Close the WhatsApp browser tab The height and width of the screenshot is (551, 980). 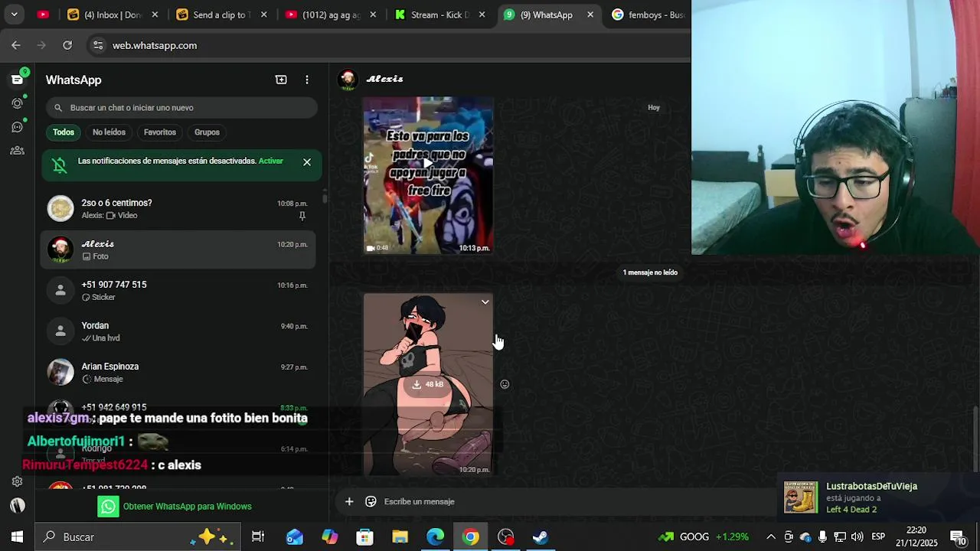(x=590, y=15)
